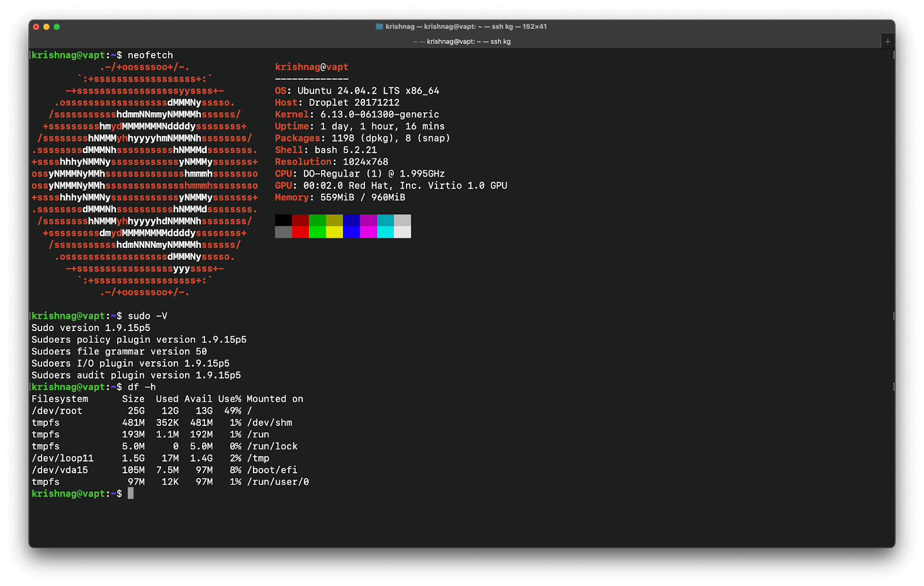Viewport: 924px width, 586px height.
Task: Click the '49%' usage value for /dev/root
Action: (233, 411)
